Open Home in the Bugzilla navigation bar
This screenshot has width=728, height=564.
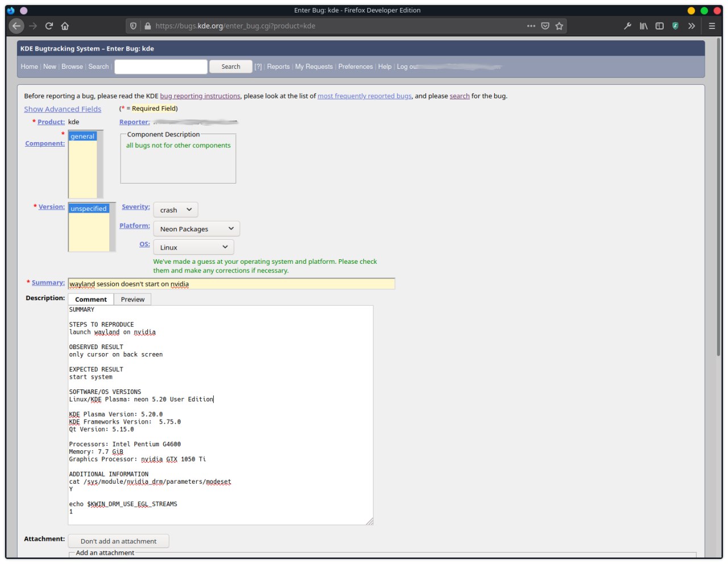point(30,67)
